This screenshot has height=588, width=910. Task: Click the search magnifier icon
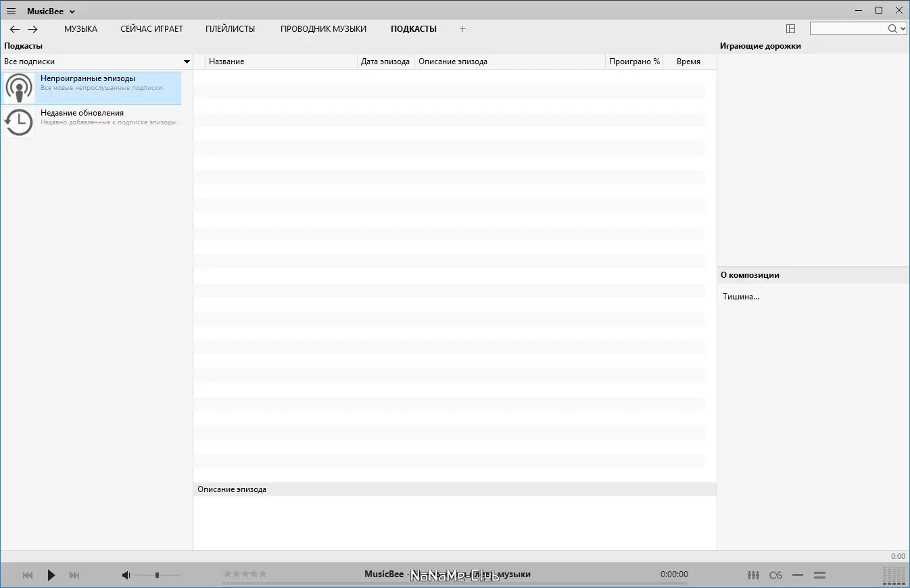pyautogui.click(x=892, y=29)
